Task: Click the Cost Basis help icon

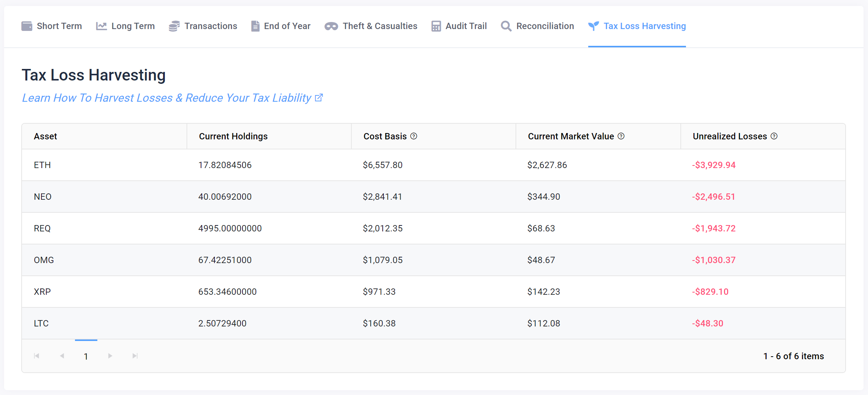Action: (414, 136)
